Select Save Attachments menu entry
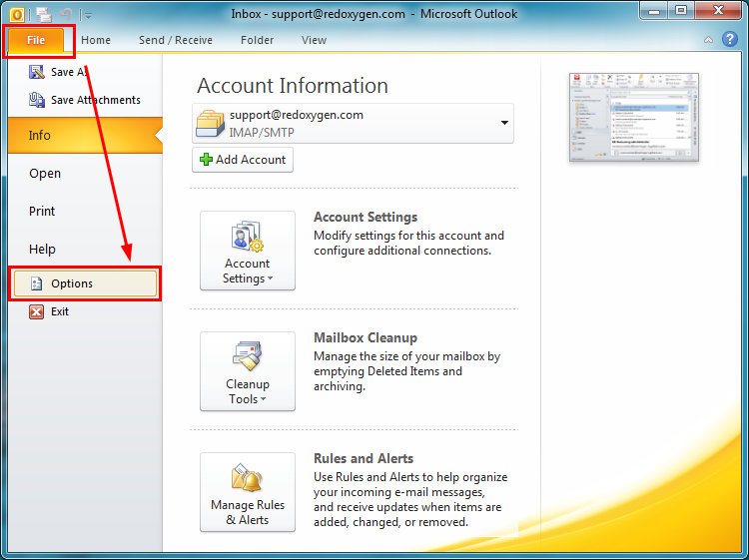 coord(85,100)
